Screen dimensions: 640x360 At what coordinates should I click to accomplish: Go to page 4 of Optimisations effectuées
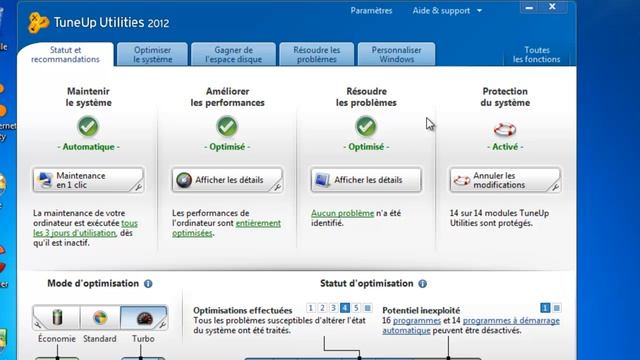(x=345, y=308)
